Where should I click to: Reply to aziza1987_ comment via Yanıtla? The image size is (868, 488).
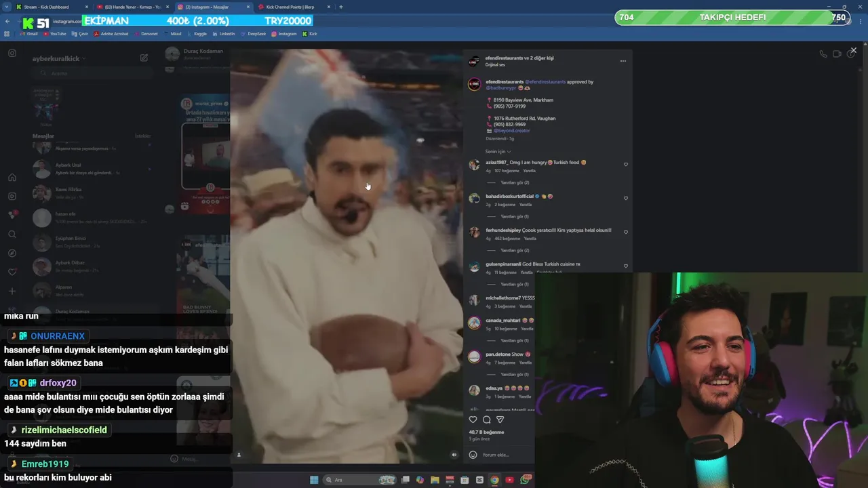529,171
